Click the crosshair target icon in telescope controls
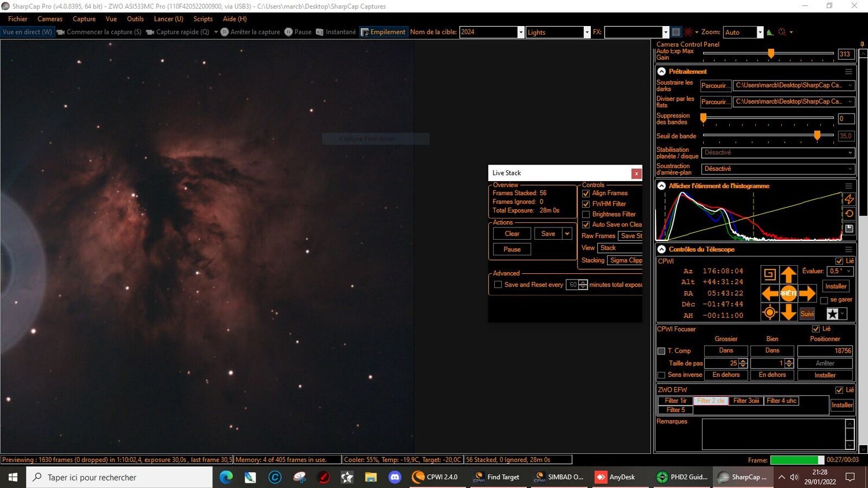 (770, 313)
